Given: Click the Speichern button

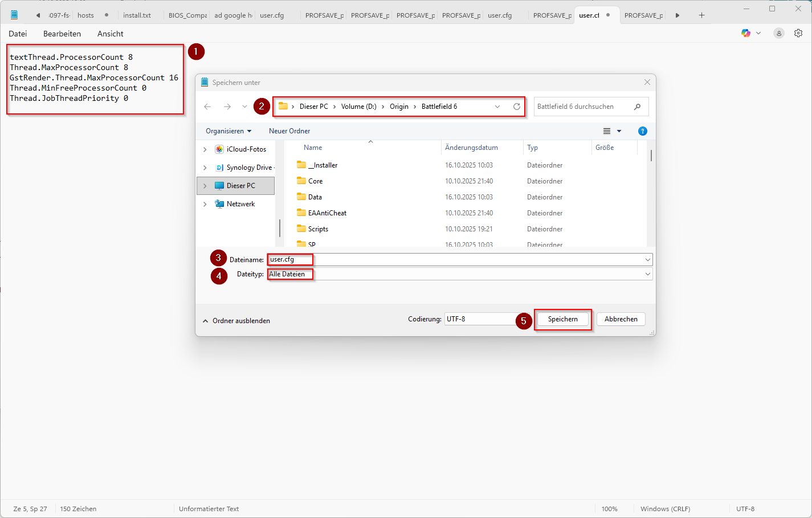Looking at the screenshot, I should pos(562,319).
